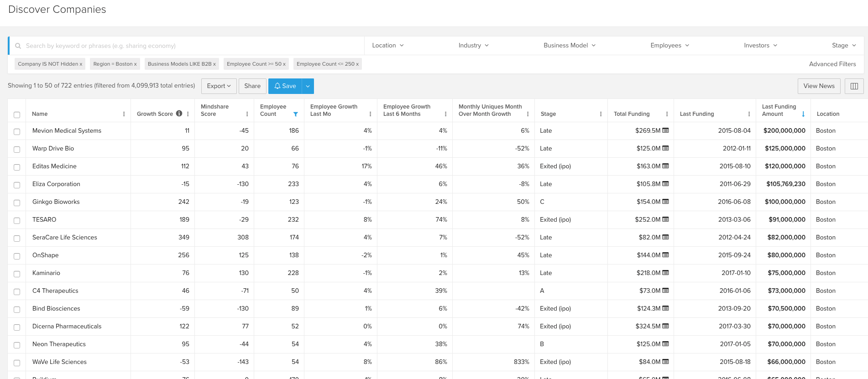Open funding details icon for Eliza Corporation
Screen dimensions: 868x379
665,184
